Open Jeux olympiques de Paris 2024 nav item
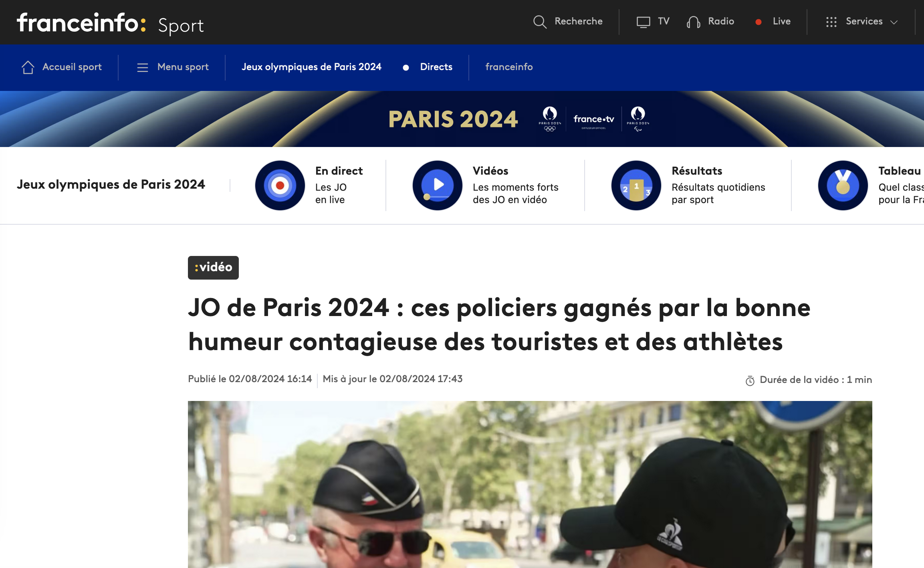This screenshot has width=924, height=568. 311,67
